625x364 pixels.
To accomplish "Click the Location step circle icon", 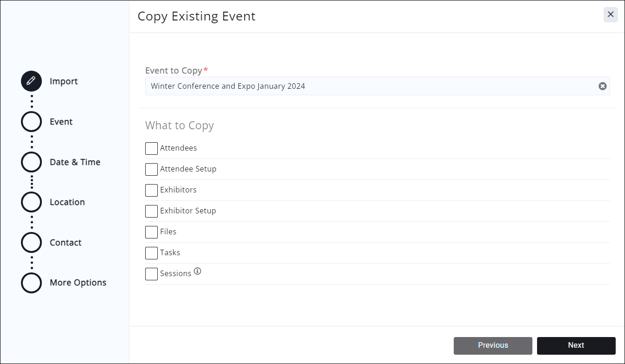I will (x=31, y=202).
